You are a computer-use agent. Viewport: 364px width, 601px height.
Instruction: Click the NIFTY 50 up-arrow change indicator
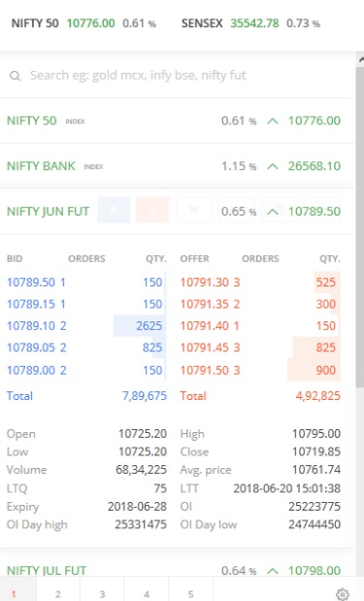pos(273,121)
